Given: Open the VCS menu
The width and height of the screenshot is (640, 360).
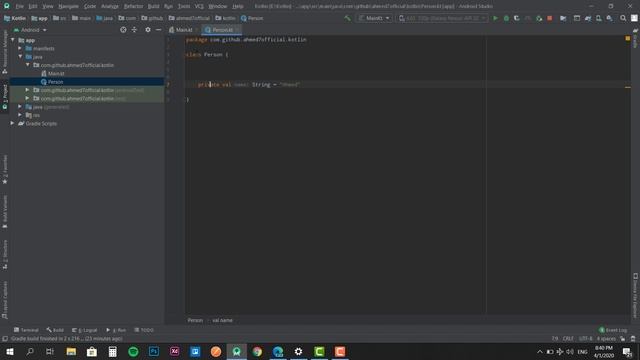Looking at the screenshot, I should (199, 6).
